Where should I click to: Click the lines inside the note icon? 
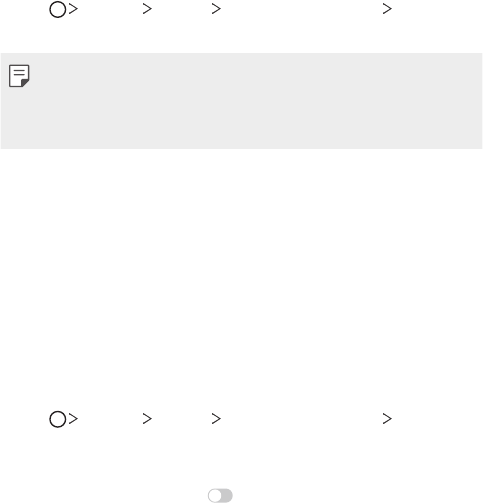tap(19, 72)
